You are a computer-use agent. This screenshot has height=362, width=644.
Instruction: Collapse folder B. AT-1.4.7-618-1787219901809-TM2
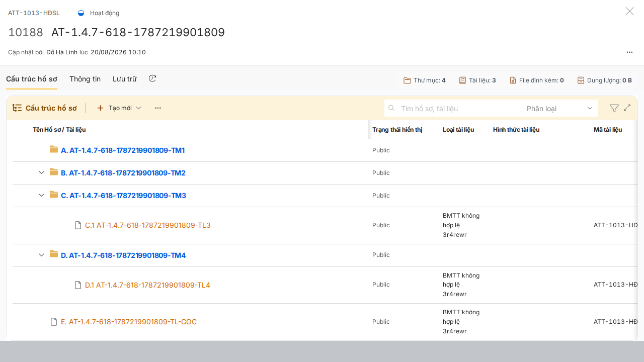pos(42,173)
